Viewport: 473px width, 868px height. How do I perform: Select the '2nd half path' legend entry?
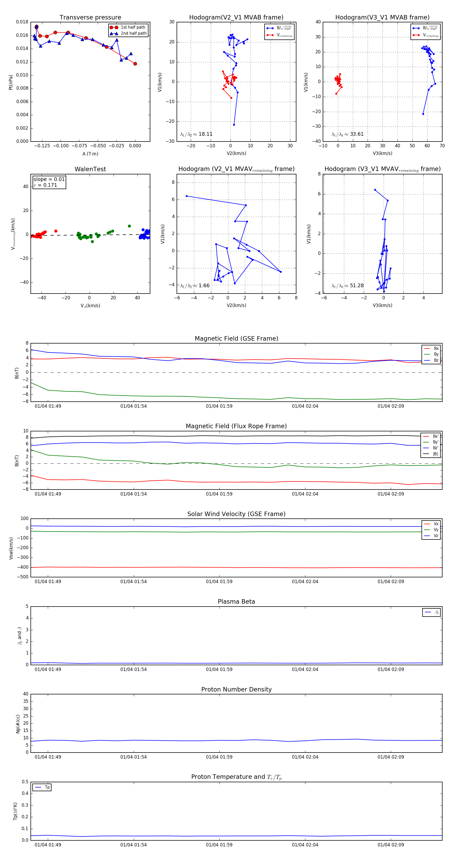(128, 33)
